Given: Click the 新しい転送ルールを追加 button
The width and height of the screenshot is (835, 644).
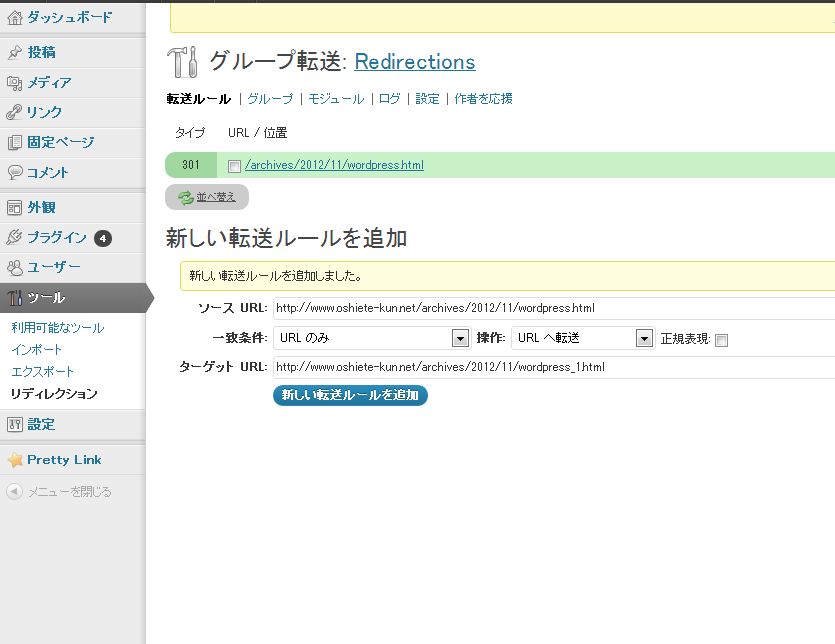Looking at the screenshot, I should [350, 395].
